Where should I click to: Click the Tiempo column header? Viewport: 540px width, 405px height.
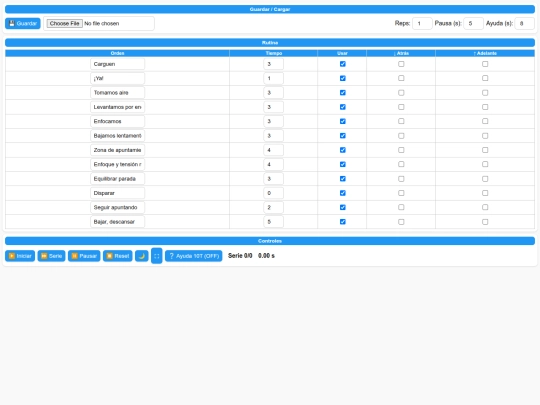pyautogui.click(x=273, y=53)
